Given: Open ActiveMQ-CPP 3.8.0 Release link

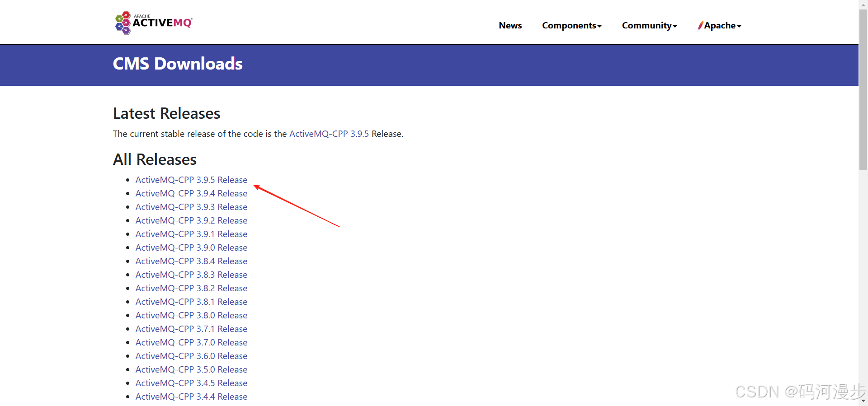Looking at the screenshot, I should tap(191, 315).
